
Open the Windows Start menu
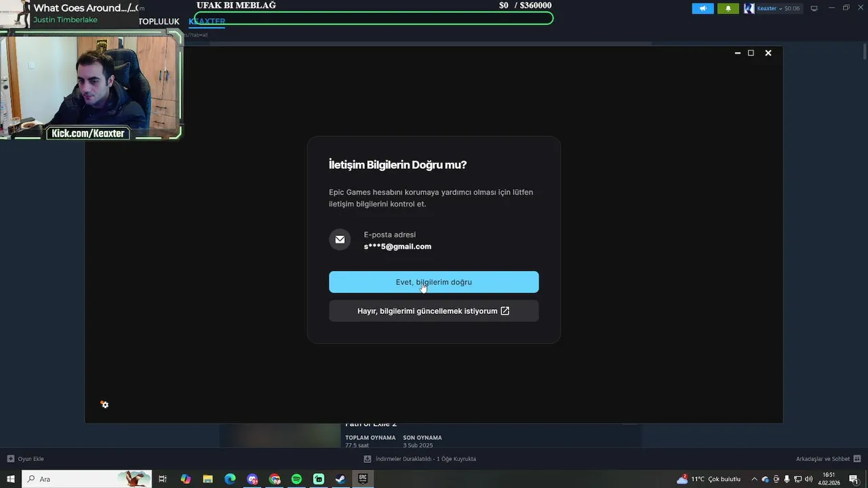(x=11, y=479)
